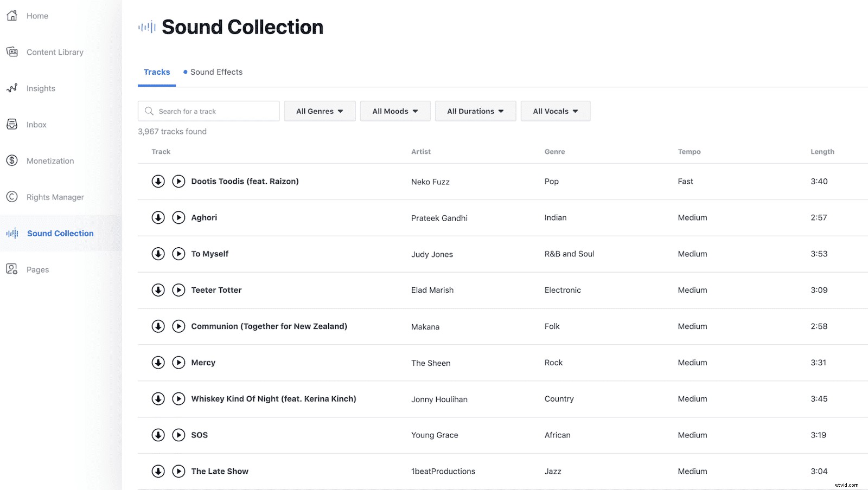This screenshot has width=868, height=490.
Task: Select the Pages sidebar icon
Action: coord(12,269)
